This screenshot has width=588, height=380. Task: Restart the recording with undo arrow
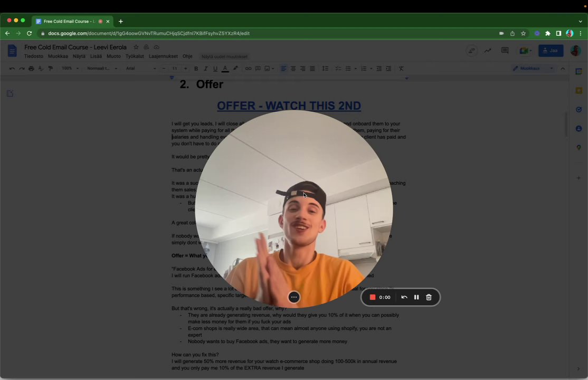coord(404,297)
